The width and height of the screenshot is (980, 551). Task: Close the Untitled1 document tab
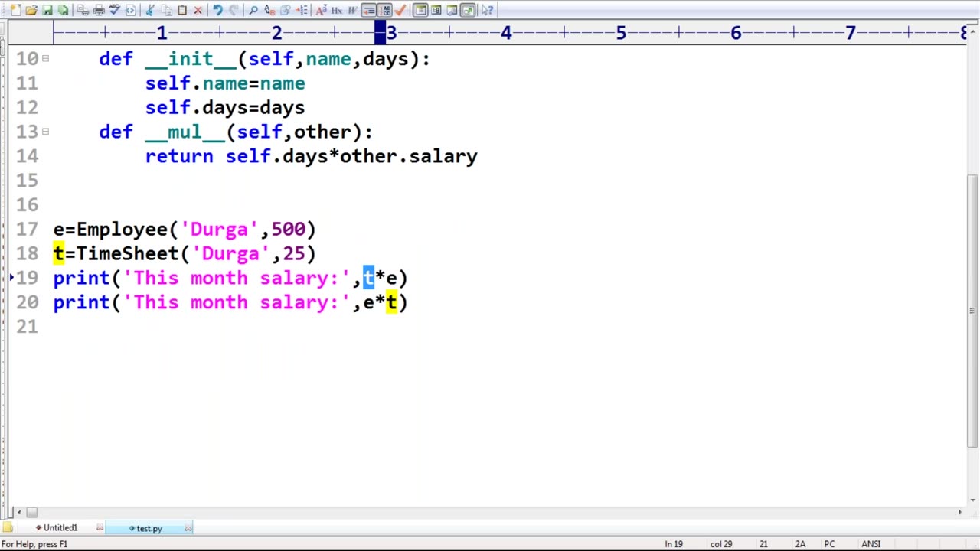pyautogui.click(x=100, y=528)
